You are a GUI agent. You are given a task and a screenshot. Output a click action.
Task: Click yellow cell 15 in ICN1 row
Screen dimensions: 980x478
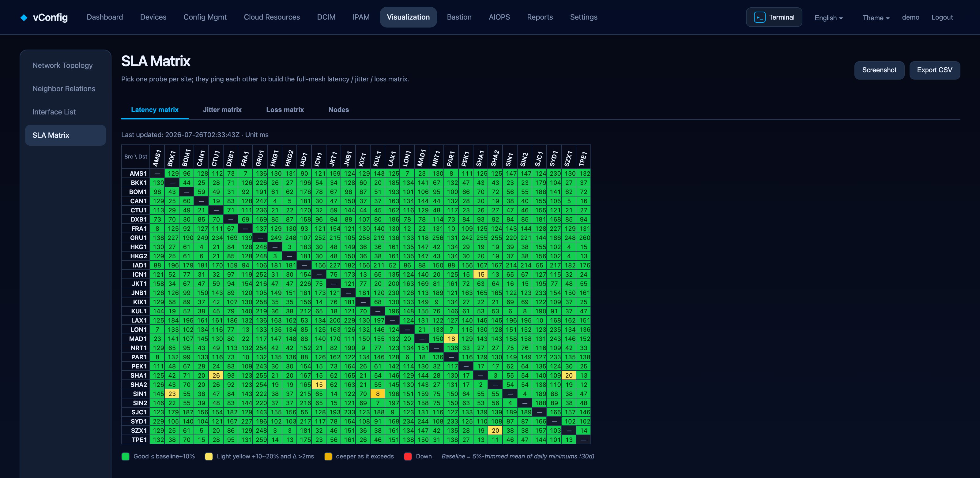[481, 274]
